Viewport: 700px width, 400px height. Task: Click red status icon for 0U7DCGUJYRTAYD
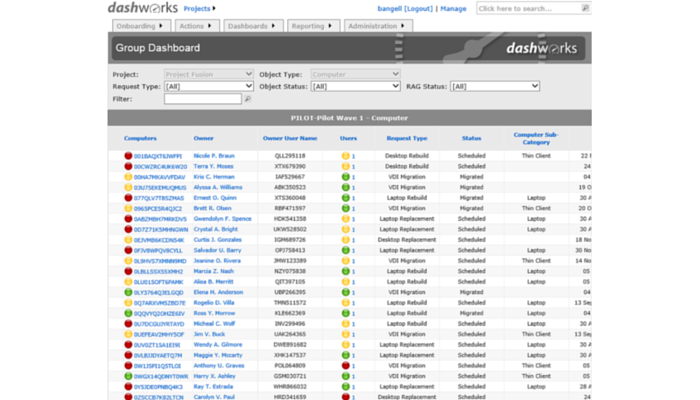128,324
